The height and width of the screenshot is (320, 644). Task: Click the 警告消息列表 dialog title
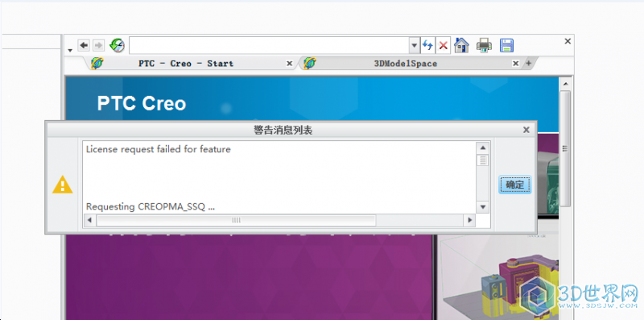pos(283,131)
